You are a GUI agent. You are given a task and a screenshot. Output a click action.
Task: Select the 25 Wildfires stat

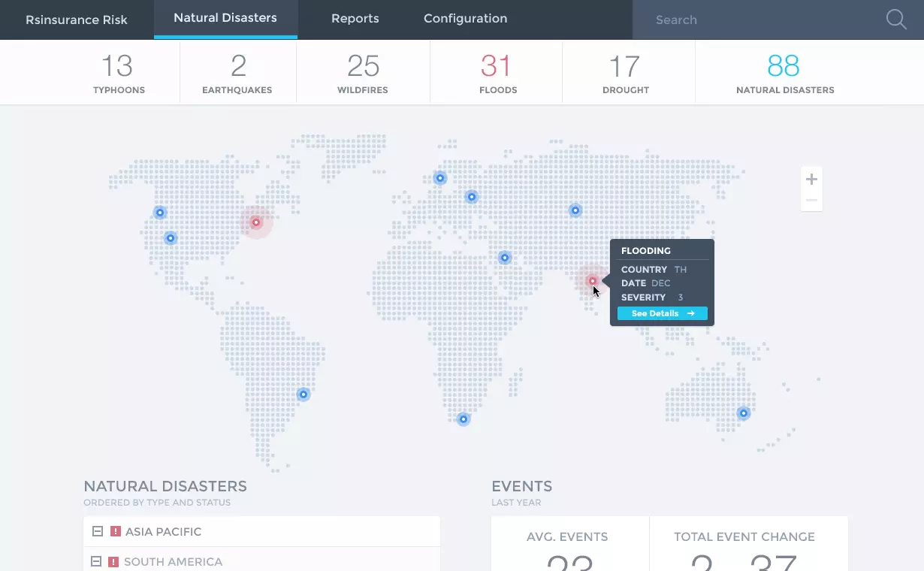(x=363, y=73)
